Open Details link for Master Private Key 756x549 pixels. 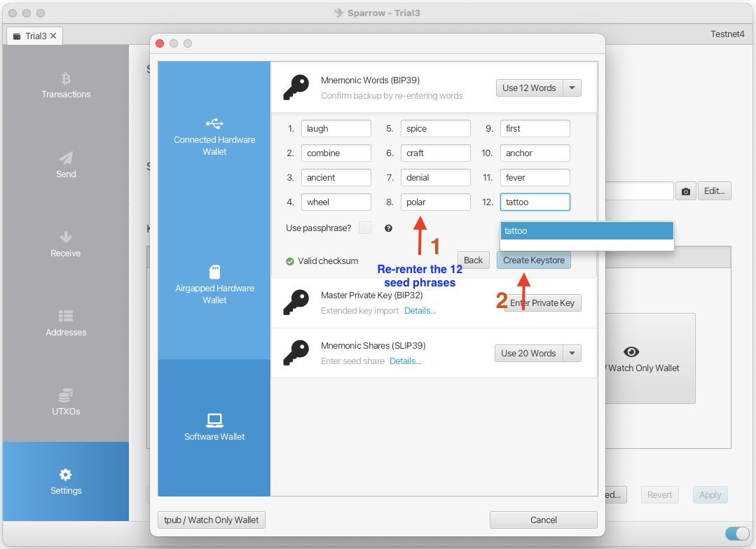pos(420,311)
